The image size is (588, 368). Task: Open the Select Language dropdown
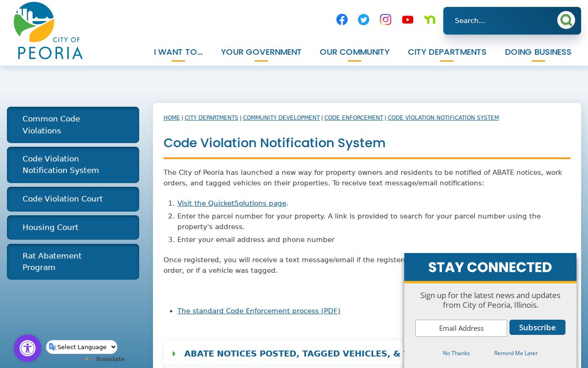point(82,347)
